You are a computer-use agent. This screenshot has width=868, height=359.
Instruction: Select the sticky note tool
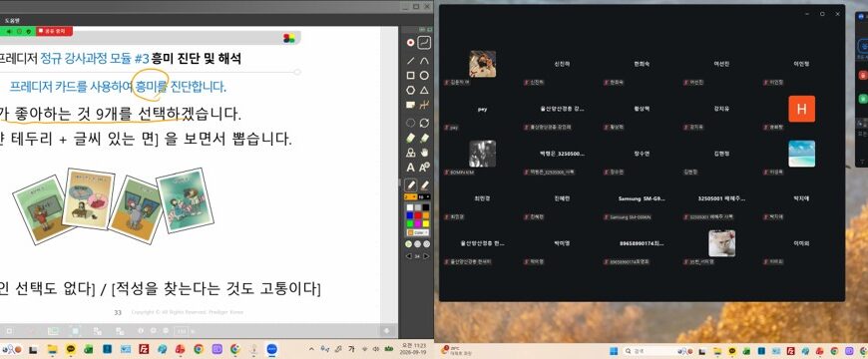(x=411, y=105)
